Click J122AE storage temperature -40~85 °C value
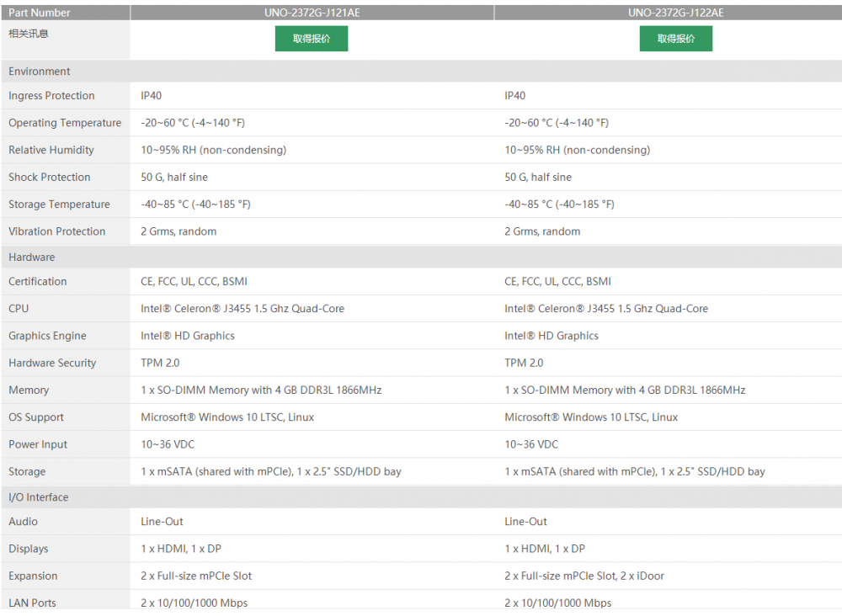 coord(559,204)
